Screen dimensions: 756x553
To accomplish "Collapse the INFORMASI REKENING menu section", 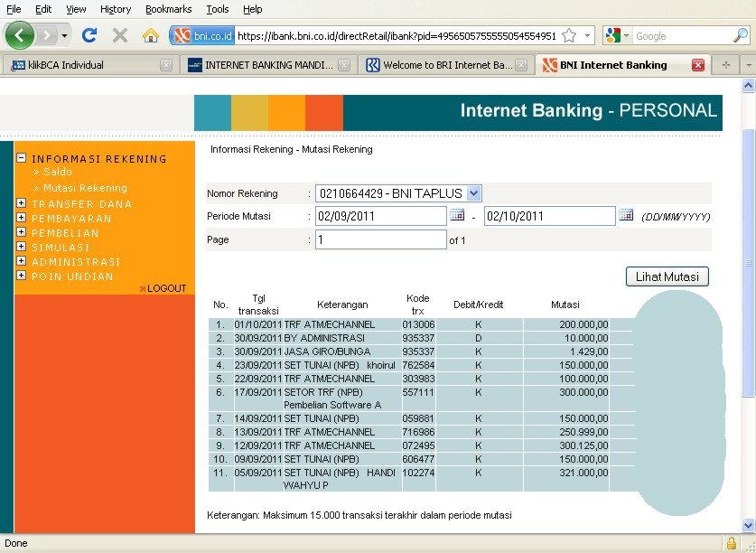I will tap(21, 158).
